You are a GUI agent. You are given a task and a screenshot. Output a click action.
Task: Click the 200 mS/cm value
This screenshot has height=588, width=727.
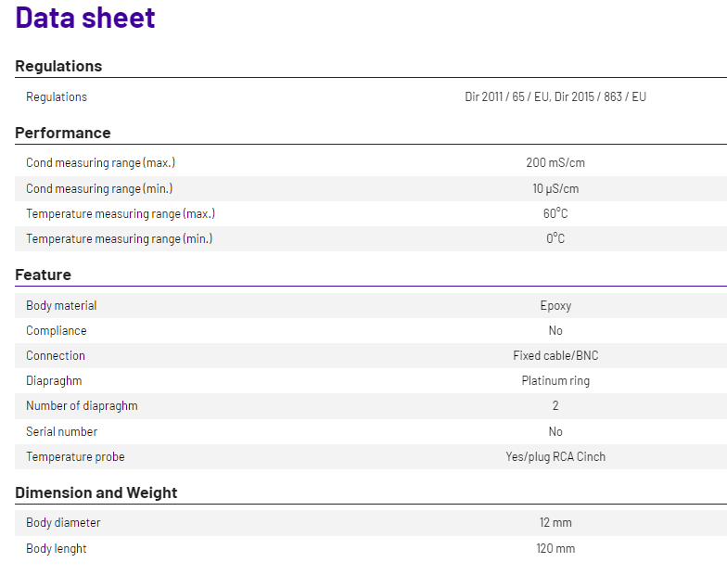coord(555,163)
